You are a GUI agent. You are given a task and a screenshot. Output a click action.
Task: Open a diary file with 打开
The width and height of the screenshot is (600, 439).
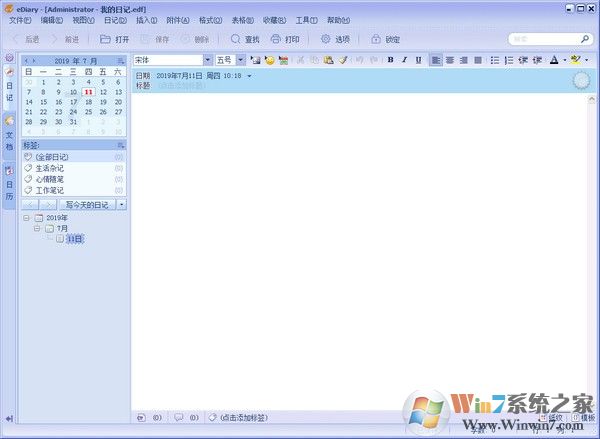(x=114, y=39)
